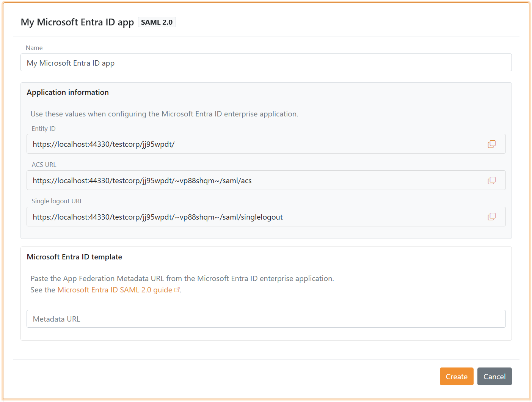Select the SAML 2.0 badge
Viewport: 532px width, 402px height.
coord(157,22)
